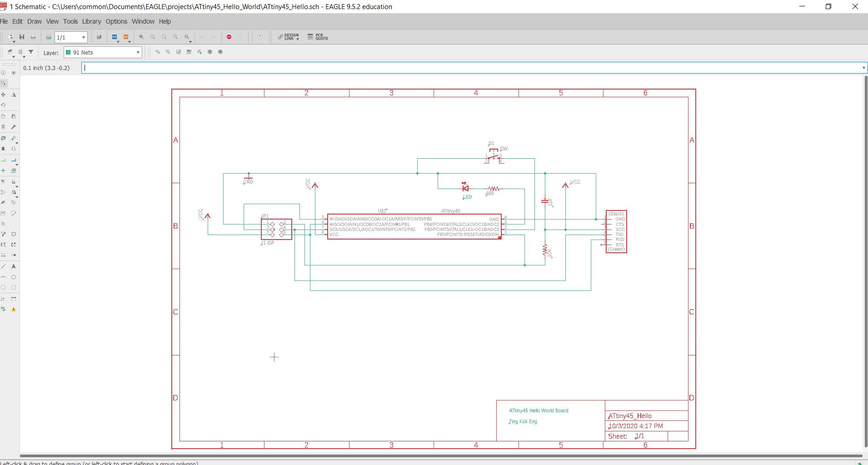The height and width of the screenshot is (465, 868).
Task: Select the Polygon tool
Action: [x=14, y=277]
